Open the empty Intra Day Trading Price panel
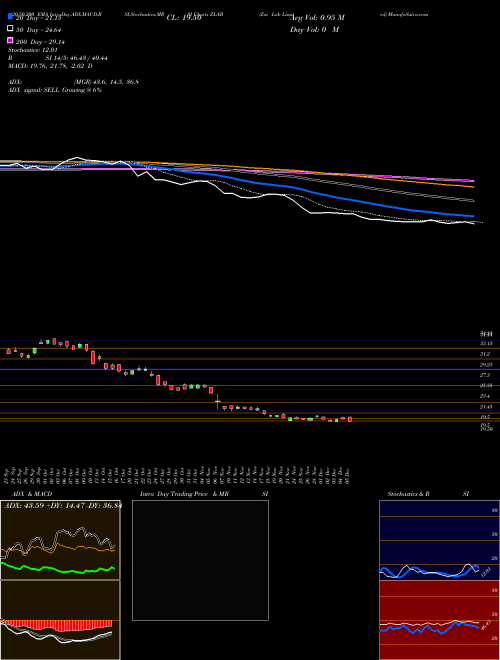The width and height of the screenshot is (500, 660). (x=200, y=560)
